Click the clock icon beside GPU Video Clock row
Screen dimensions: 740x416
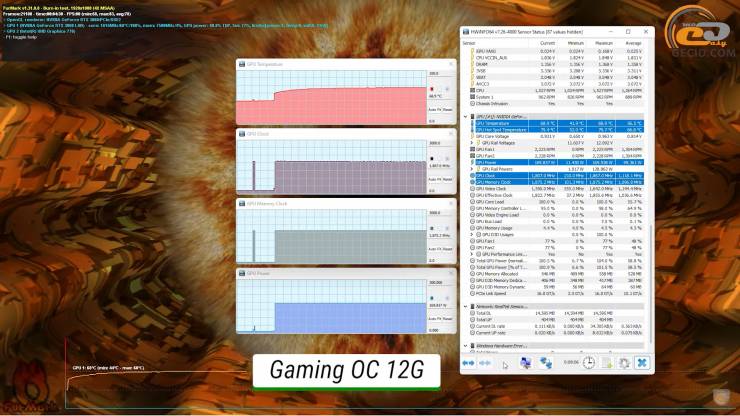472,188
